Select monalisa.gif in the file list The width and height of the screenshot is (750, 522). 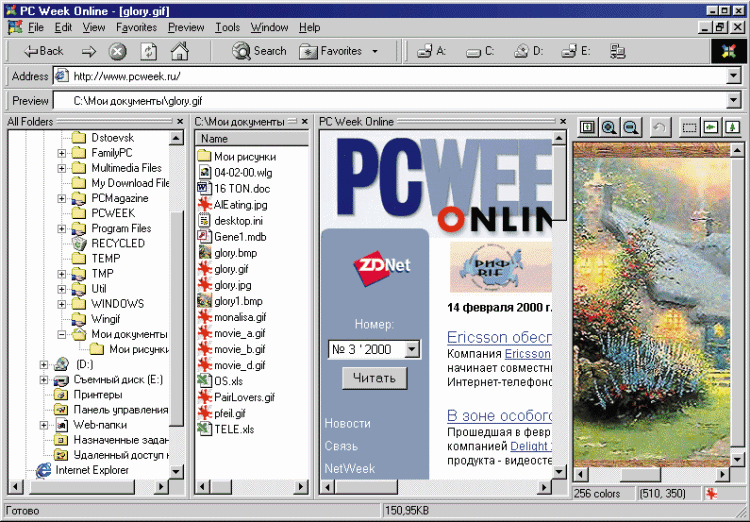[x=240, y=317]
